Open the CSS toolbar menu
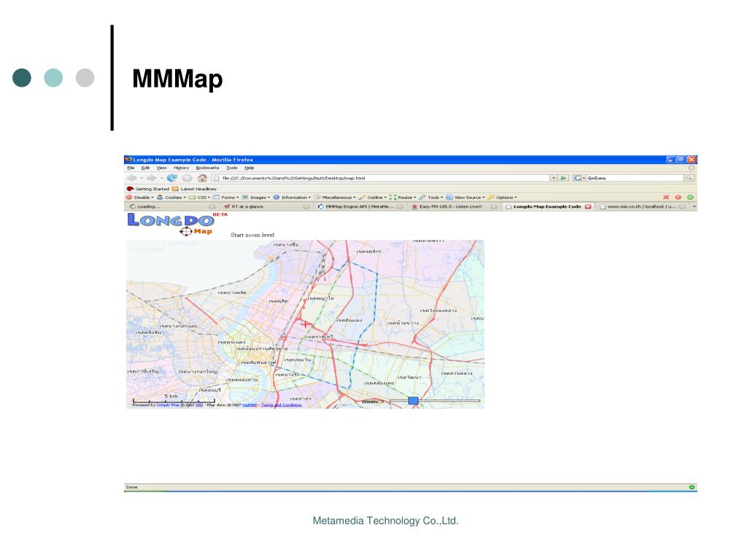Viewport: 747px width, 560px height. click(200, 198)
